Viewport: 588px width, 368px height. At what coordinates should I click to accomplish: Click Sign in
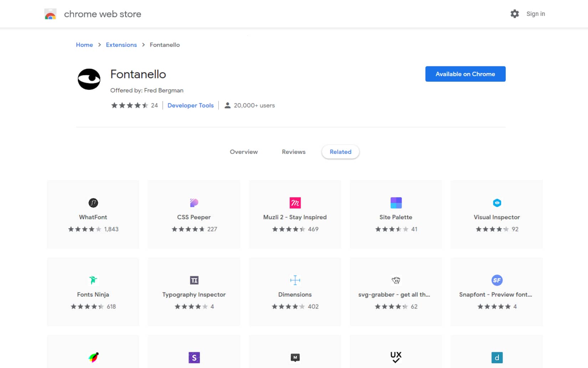[535, 14]
